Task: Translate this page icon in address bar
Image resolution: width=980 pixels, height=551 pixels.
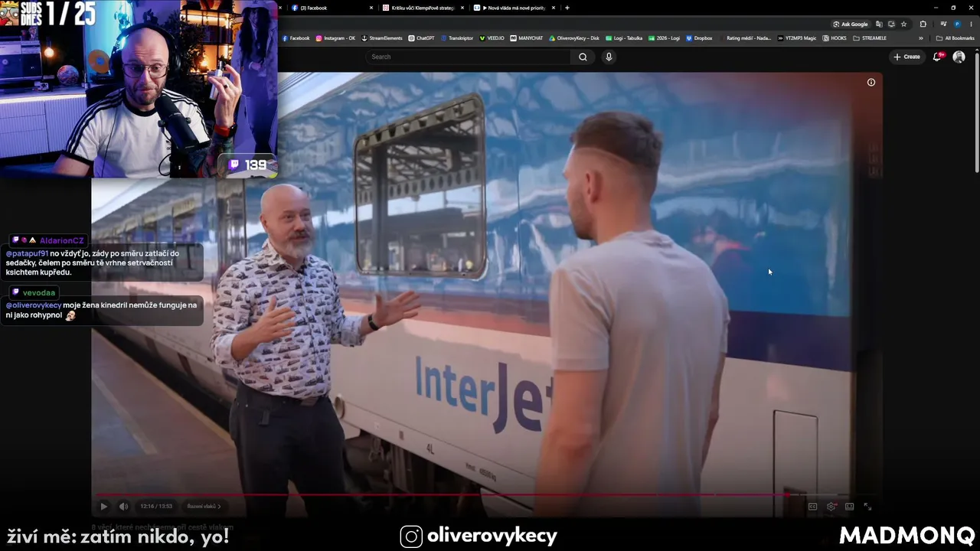Action: [x=879, y=24]
